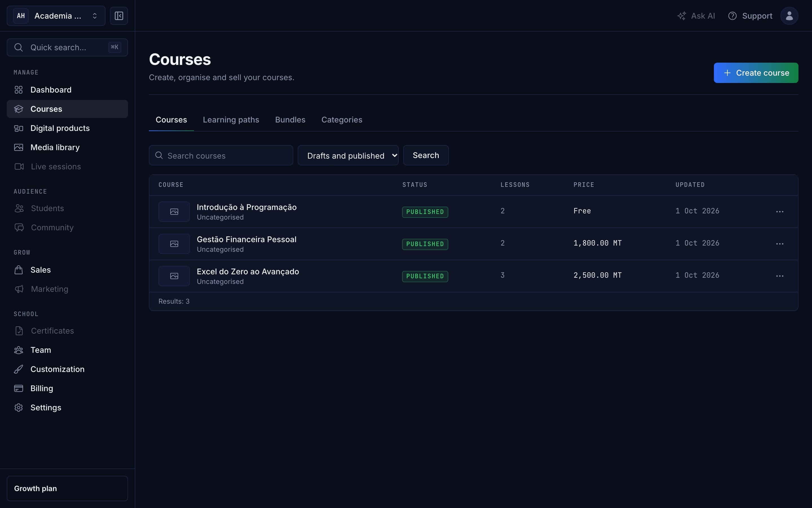Open the Excel do Zero ao Avançado title
The image size is (812, 508).
tap(248, 272)
